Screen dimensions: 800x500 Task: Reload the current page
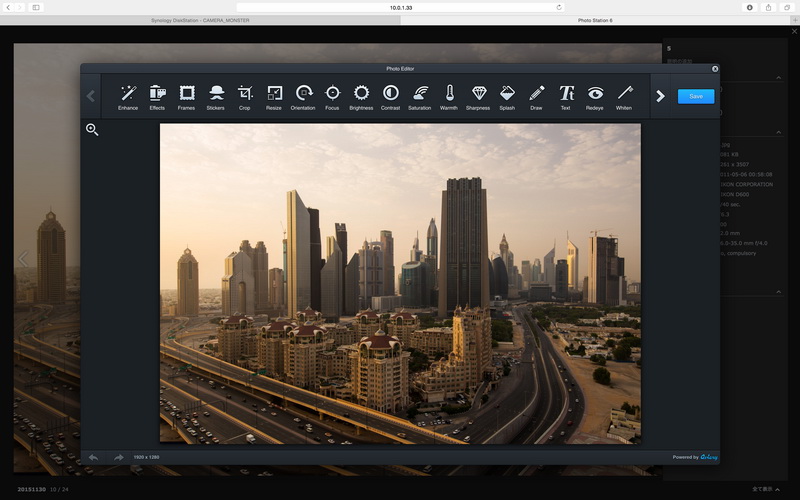pos(559,8)
